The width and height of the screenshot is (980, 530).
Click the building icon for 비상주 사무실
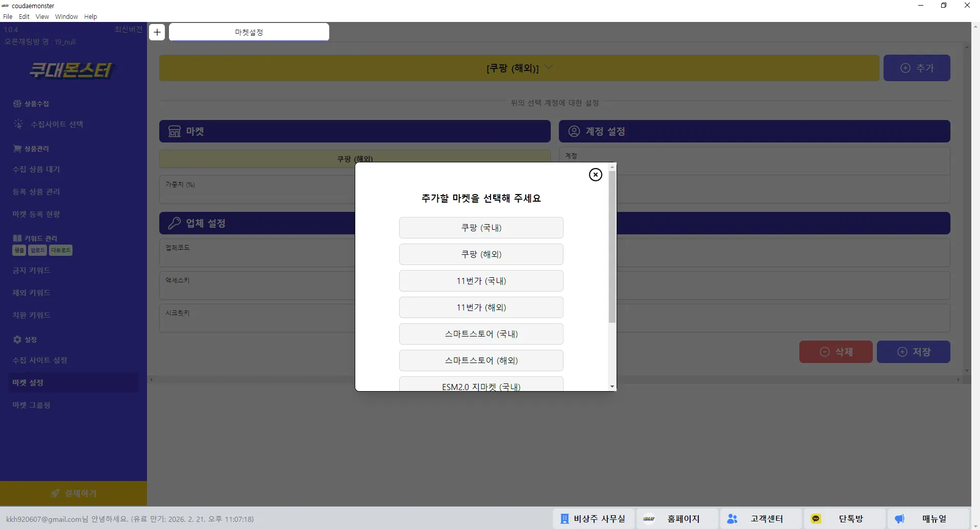(565, 519)
